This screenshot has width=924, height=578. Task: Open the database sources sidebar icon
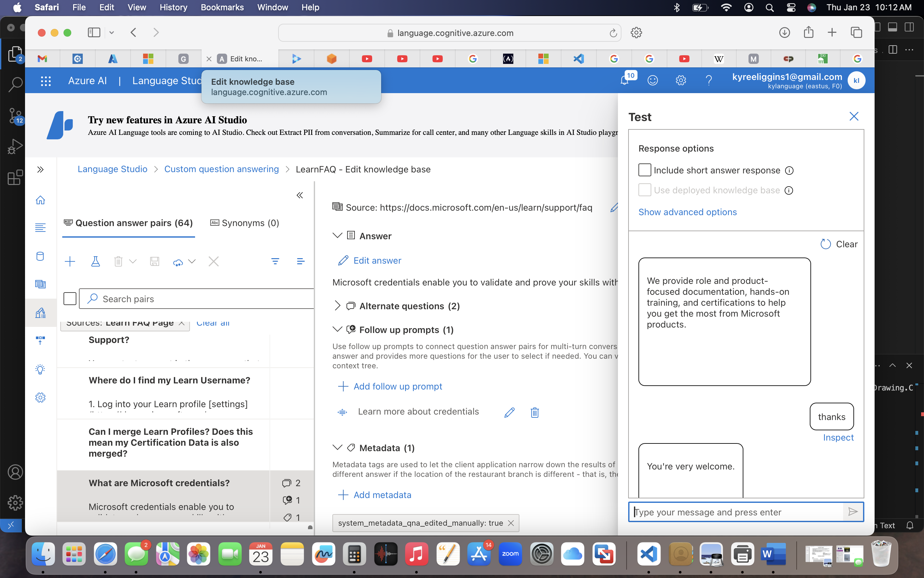click(x=40, y=256)
